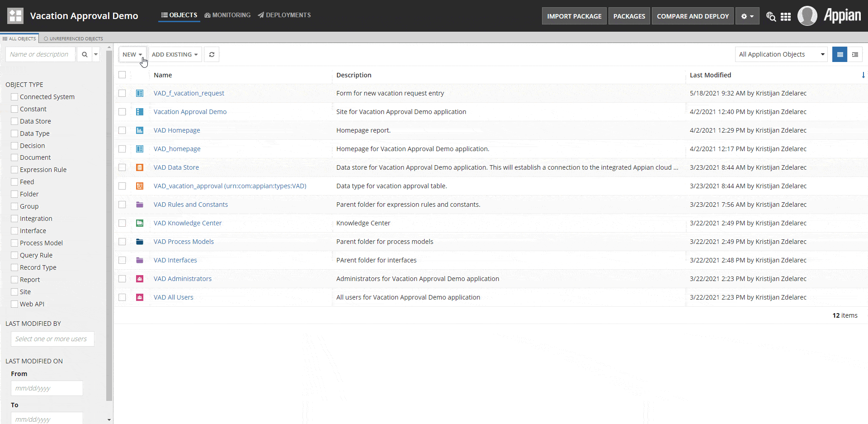This screenshot has height=424, width=868.
Task: Open the VAD All Users link
Action: coord(174,297)
